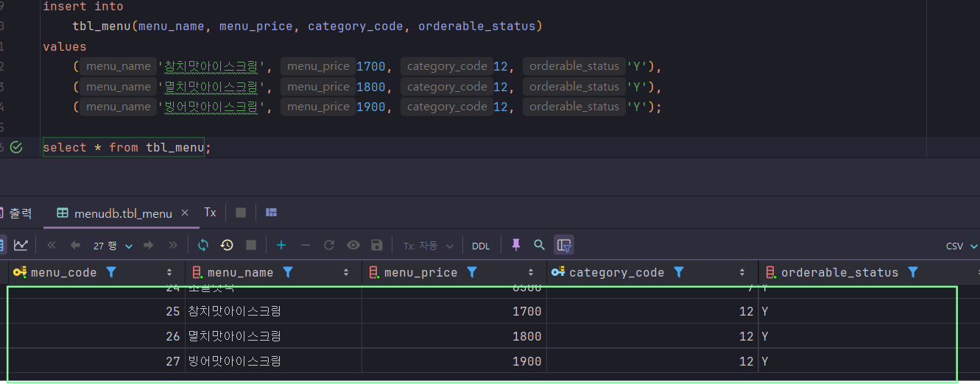The height and width of the screenshot is (384, 980).
Task: Click the green check gutter icon beside the select statement
Action: coord(16,147)
